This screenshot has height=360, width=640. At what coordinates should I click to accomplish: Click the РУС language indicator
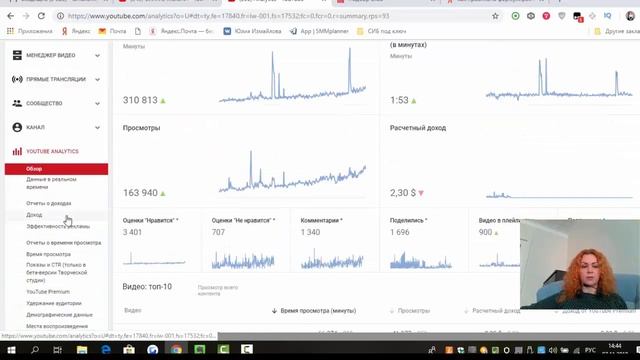590,350
